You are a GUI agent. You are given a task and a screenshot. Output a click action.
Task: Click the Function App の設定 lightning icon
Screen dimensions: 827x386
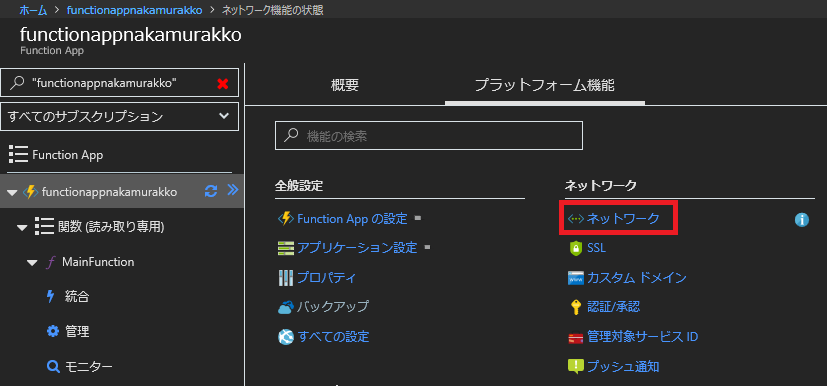(285, 218)
